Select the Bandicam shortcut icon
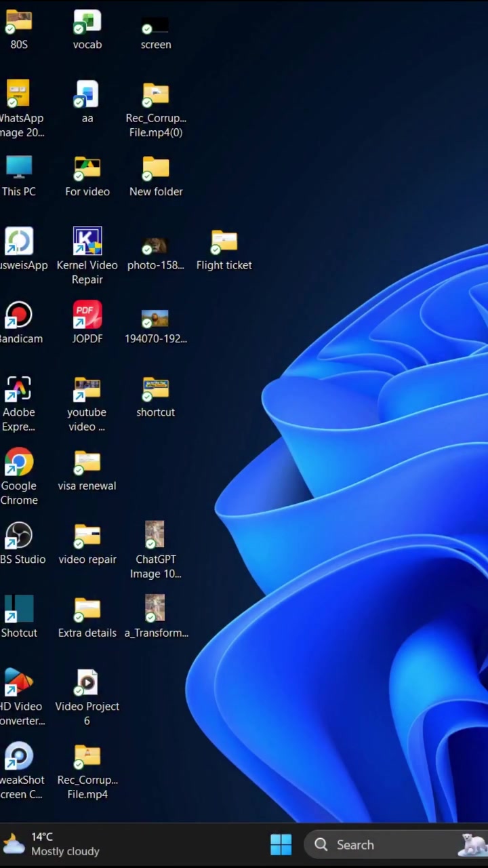The image size is (488, 868). [18, 315]
